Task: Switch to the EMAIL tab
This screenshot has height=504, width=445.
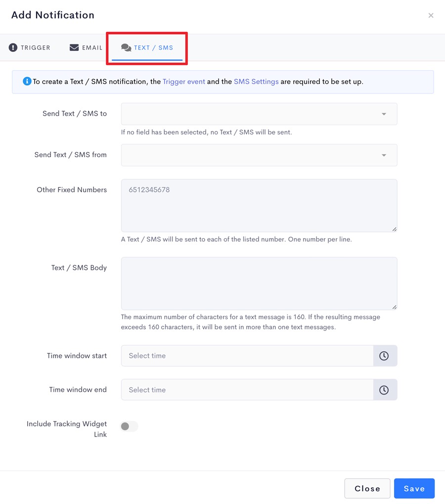Action: point(86,47)
